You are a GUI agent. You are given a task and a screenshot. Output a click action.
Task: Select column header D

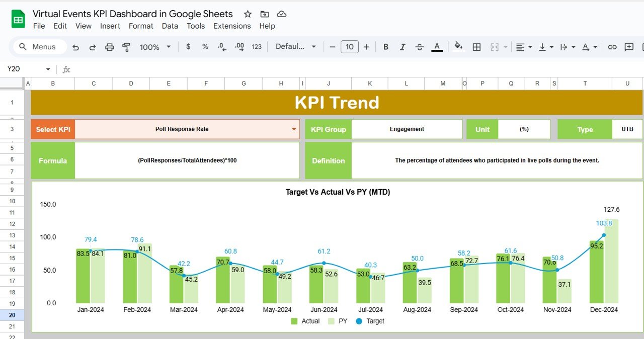131,83
